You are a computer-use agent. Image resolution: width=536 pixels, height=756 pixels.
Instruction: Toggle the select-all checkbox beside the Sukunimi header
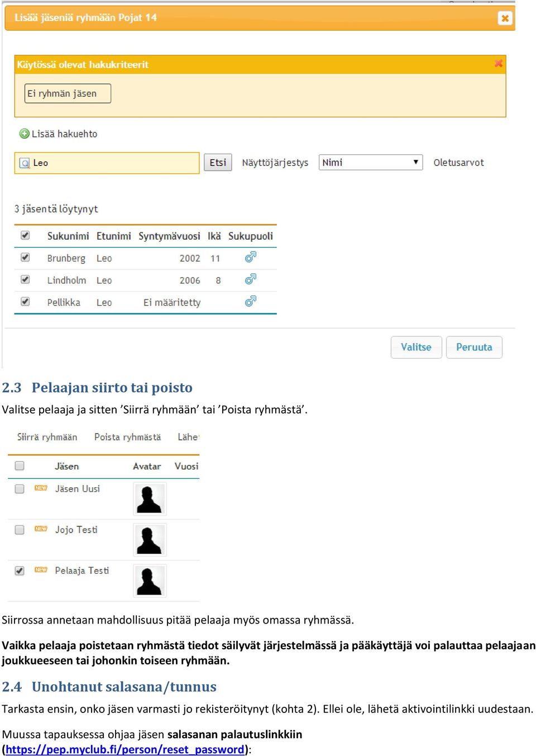tap(25, 235)
